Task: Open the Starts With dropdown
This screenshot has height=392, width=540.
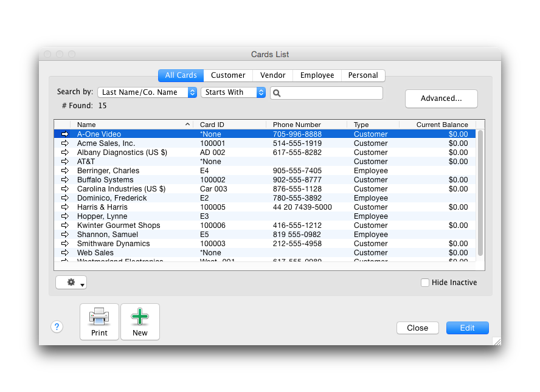Action: pos(233,92)
